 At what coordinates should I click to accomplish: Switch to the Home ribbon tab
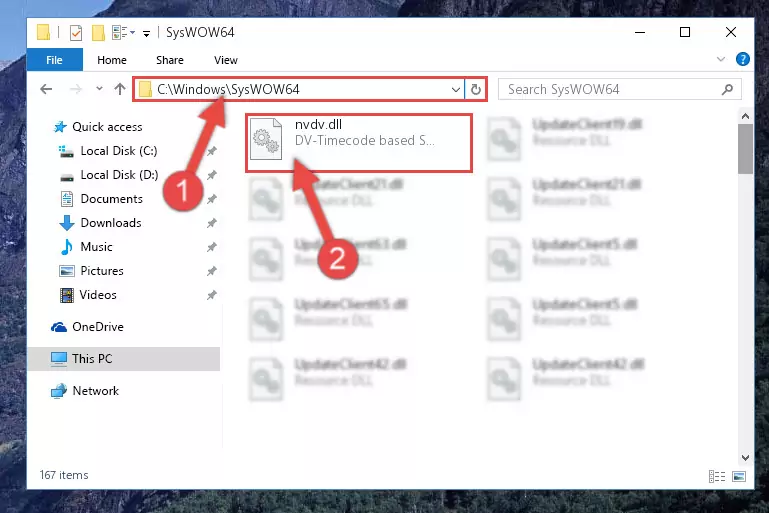(112, 60)
